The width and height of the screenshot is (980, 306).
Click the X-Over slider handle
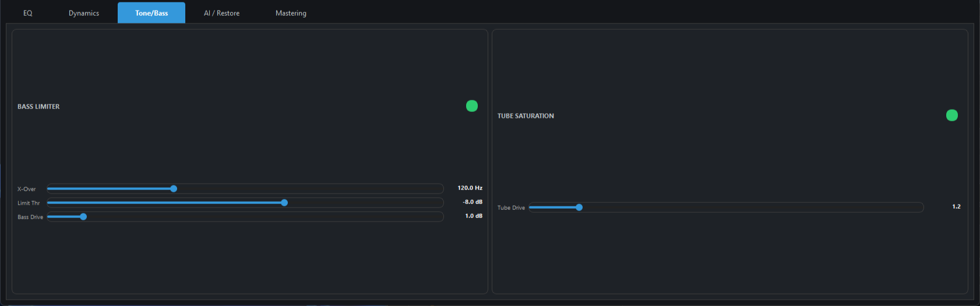click(174, 189)
